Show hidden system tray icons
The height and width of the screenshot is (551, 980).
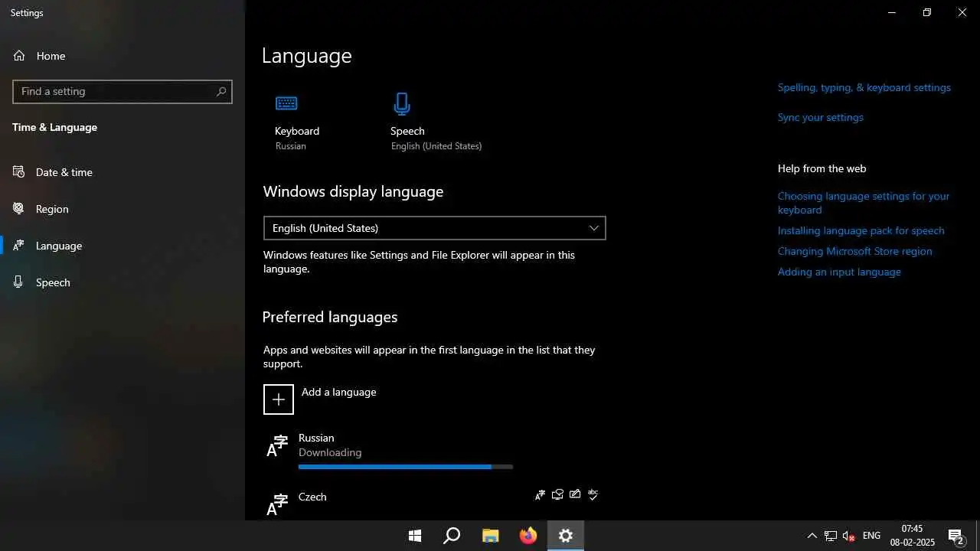tap(812, 536)
